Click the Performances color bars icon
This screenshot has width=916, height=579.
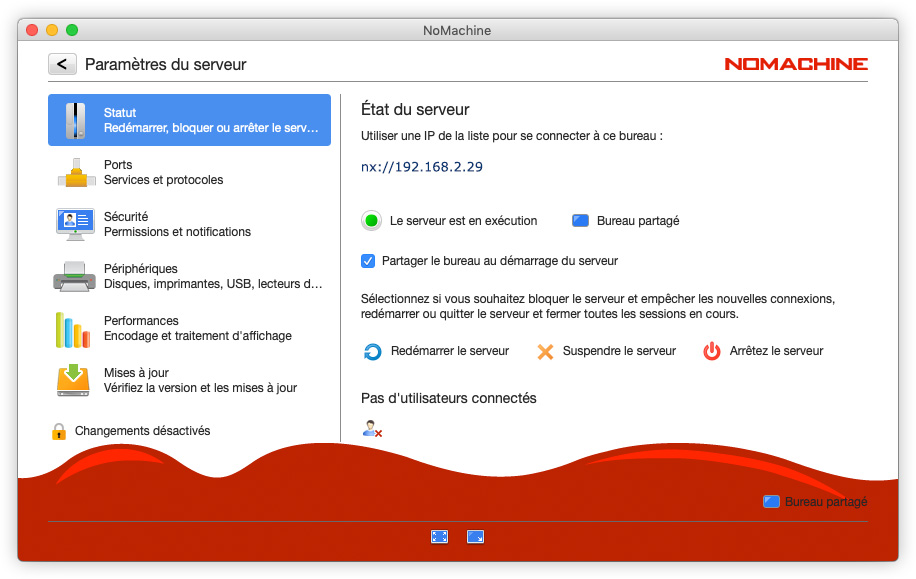pos(73,329)
